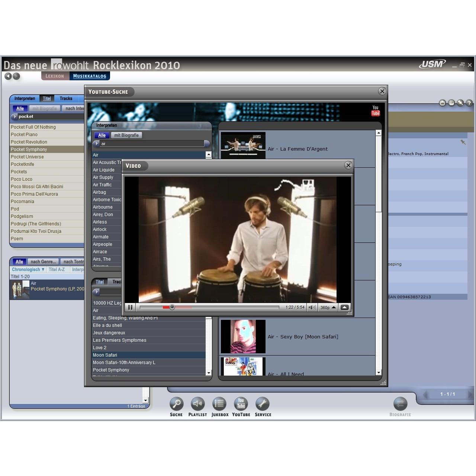
Task: Toggle the Alle filter in lower-left results panel
Action: coord(19,262)
